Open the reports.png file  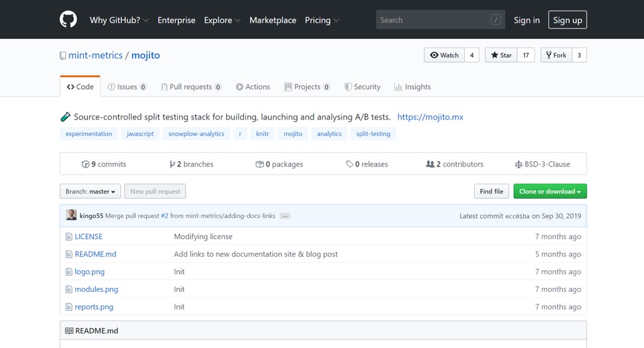[x=94, y=307]
